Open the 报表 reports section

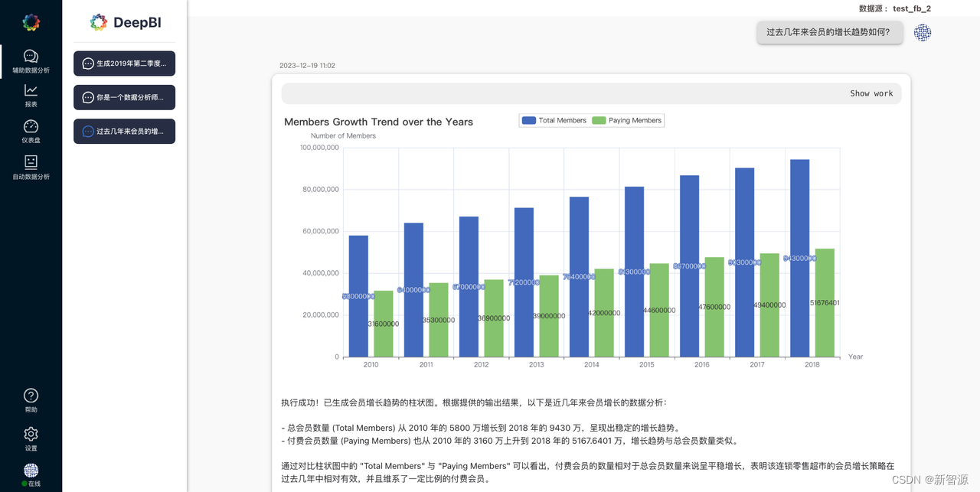[31, 96]
